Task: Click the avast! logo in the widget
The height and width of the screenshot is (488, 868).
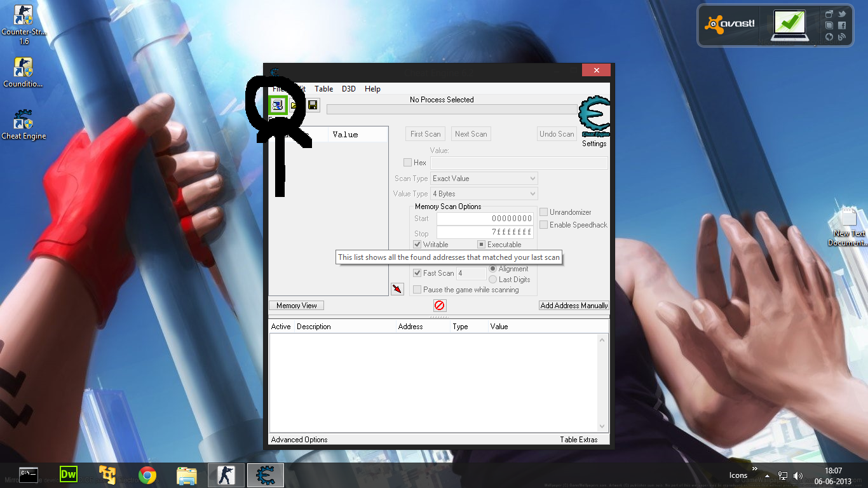Action: tap(729, 25)
